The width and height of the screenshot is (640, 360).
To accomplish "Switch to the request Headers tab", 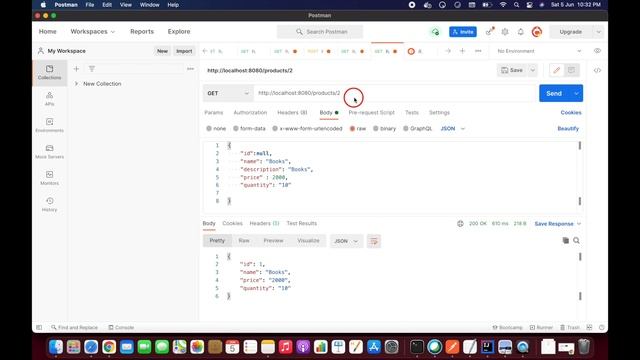I will tap(292, 113).
